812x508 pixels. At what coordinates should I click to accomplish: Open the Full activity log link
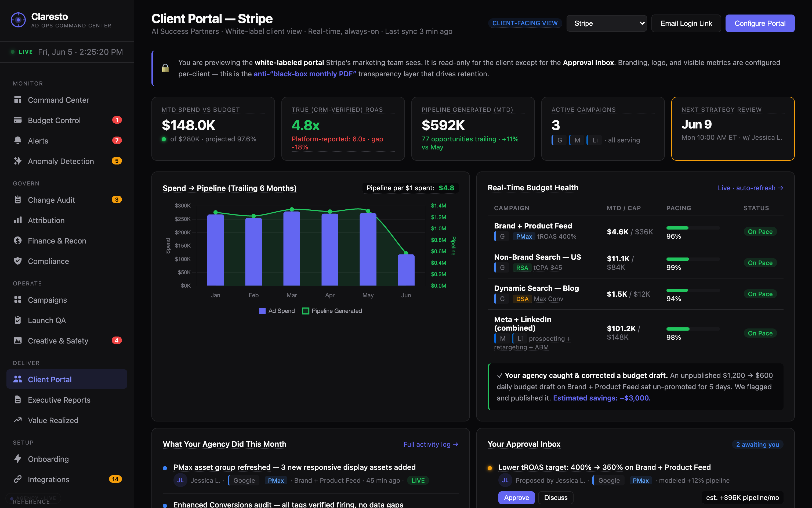(431, 444)
